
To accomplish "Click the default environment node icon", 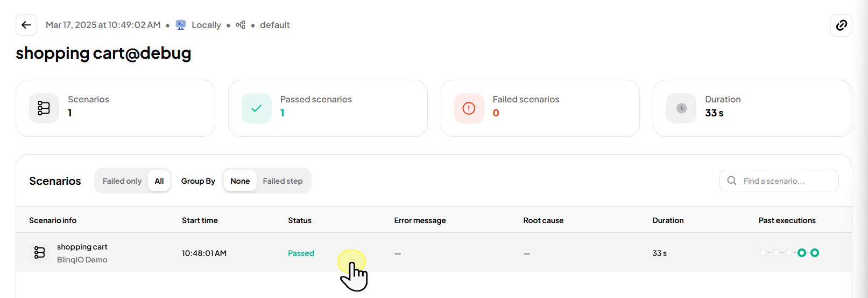I will (x=241, y=25).
